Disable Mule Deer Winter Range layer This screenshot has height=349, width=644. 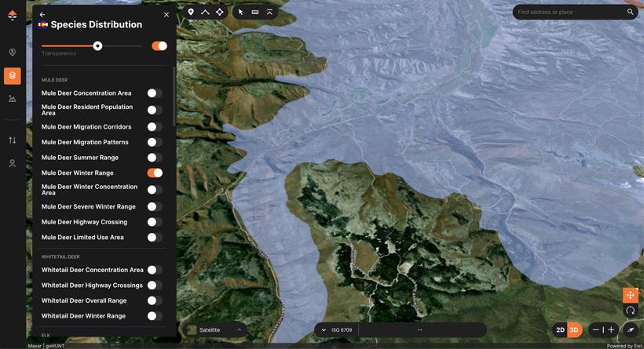[x=155, y=173]
